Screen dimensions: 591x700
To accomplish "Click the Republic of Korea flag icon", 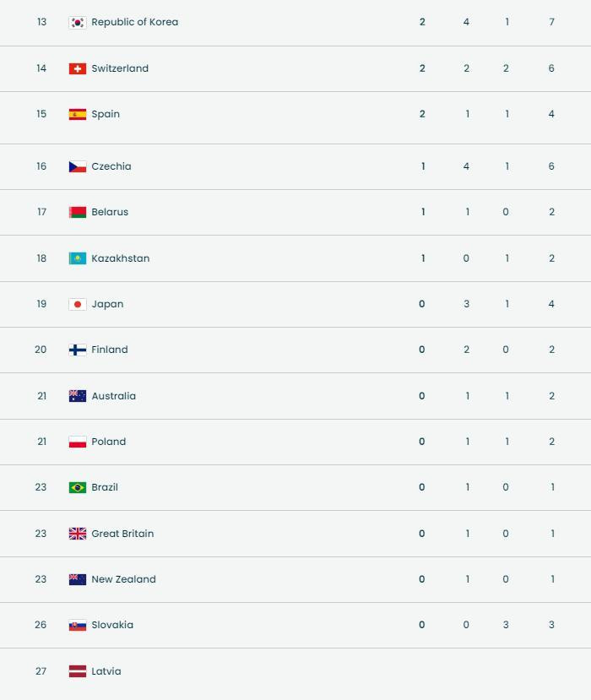I will coord(78,23).
